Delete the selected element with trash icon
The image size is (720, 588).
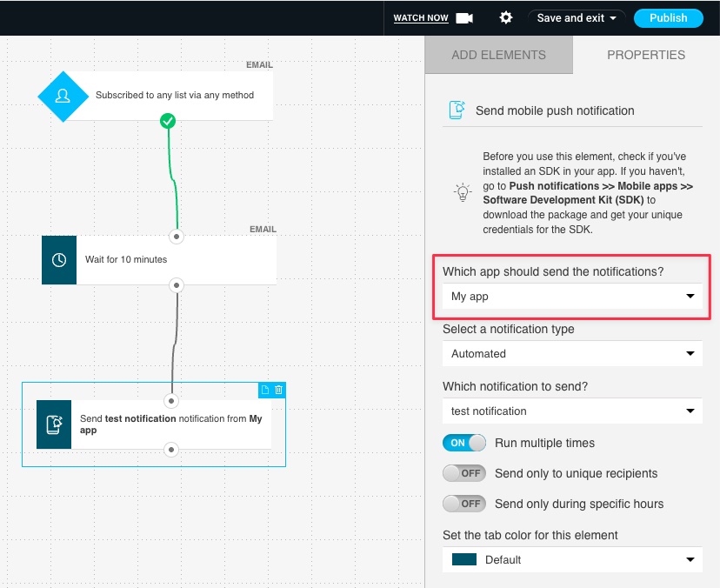(x=279, y=391)
